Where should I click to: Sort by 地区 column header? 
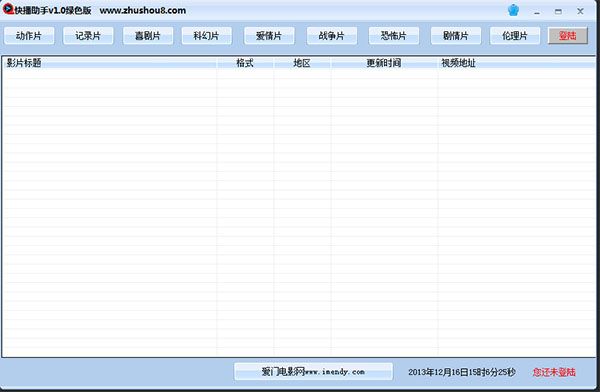pos(302,63)
